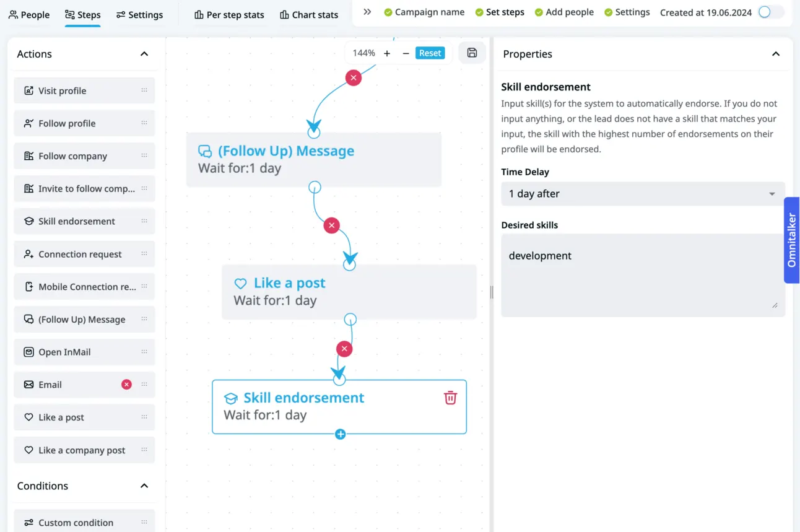Collapse the steps wizard with double chevron
The height and width of the screenshot is (532, 800).
tap(367, 12)
